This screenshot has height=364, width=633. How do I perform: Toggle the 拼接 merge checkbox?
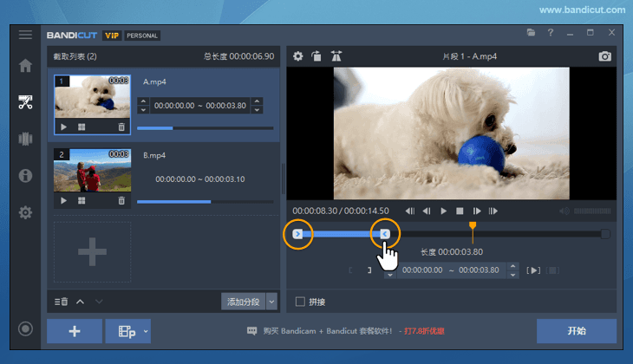[x=300, y=302]
